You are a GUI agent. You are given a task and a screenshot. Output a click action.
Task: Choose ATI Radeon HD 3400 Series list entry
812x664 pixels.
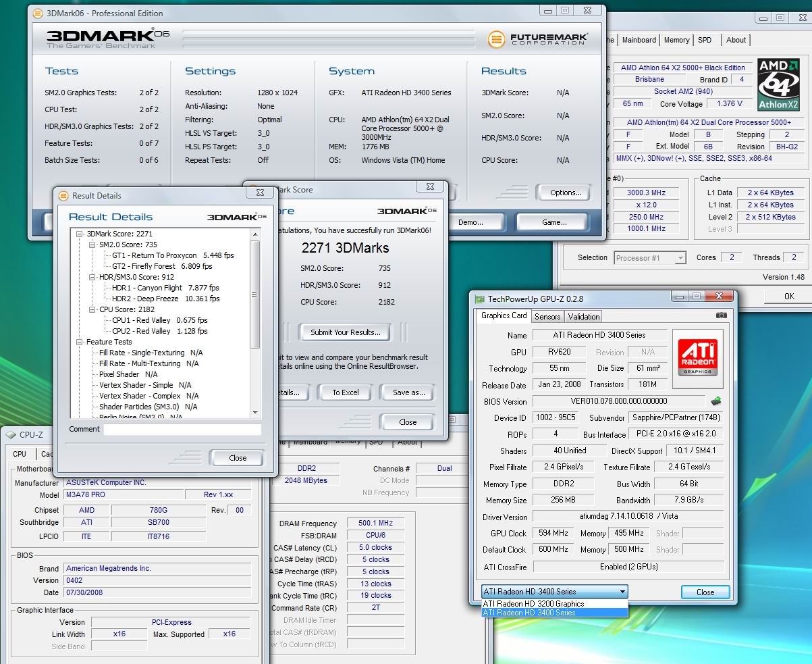coord(554,613)
